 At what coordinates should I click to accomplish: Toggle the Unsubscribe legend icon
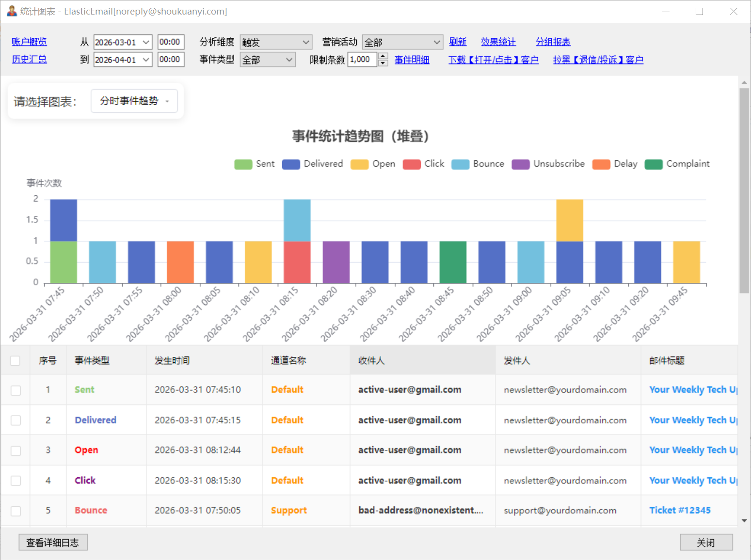point(521,164)
